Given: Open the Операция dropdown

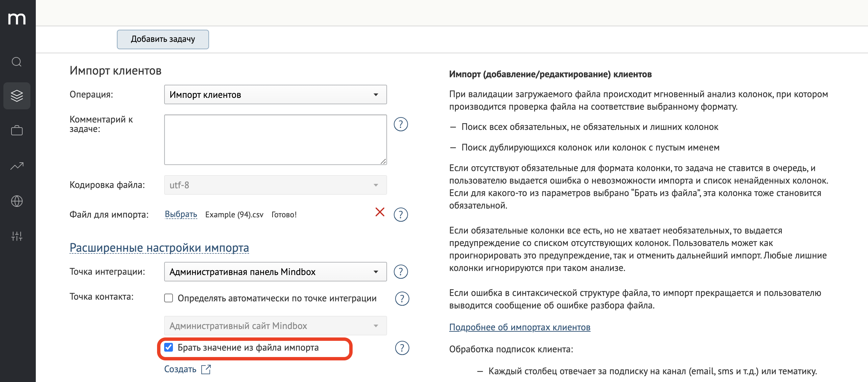Looking at the screenshot, I should click(275, 95).
